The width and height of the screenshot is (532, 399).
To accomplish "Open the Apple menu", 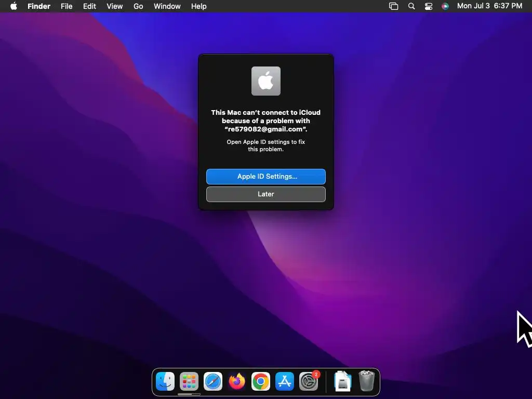I will [x=14, y=6].
